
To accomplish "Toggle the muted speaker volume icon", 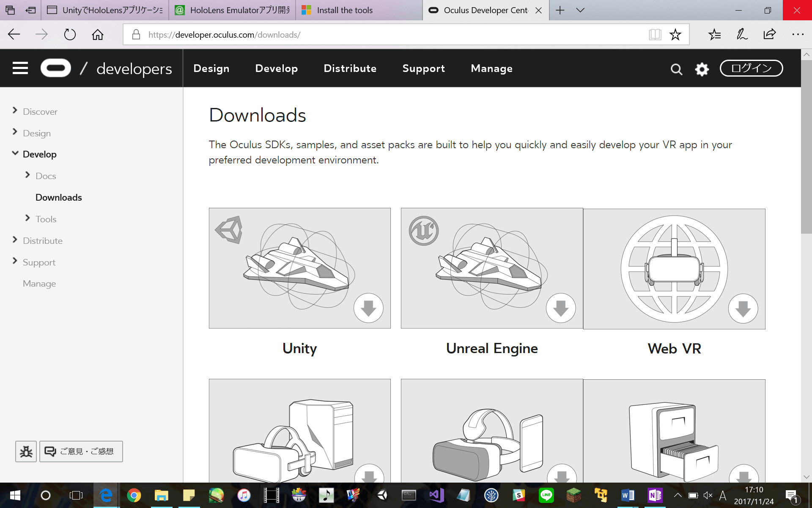I will (708, 495).
